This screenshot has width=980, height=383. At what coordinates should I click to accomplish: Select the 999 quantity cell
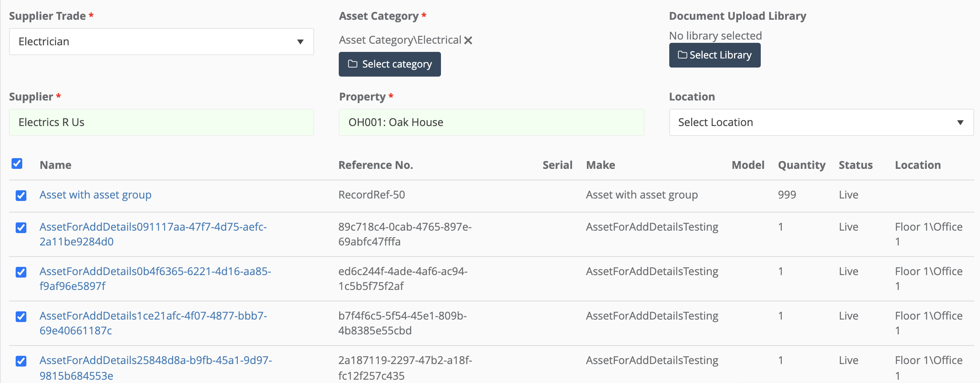click(787, 194)
